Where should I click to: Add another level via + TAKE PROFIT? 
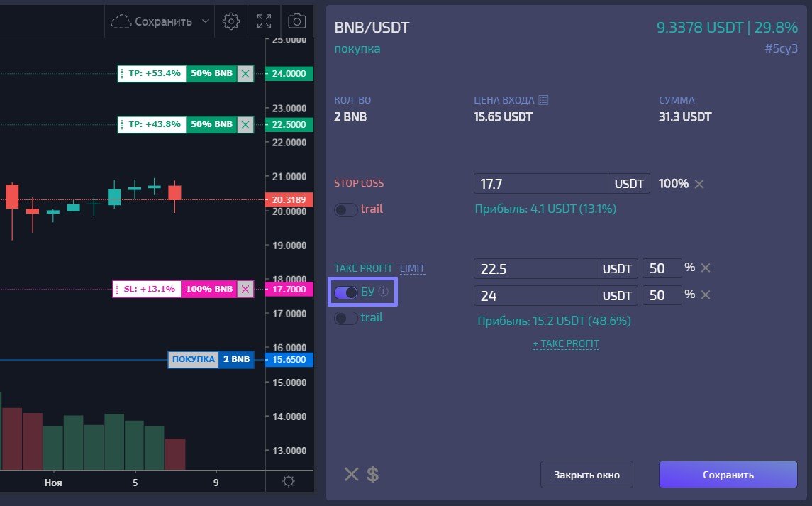tap(566, 343)
